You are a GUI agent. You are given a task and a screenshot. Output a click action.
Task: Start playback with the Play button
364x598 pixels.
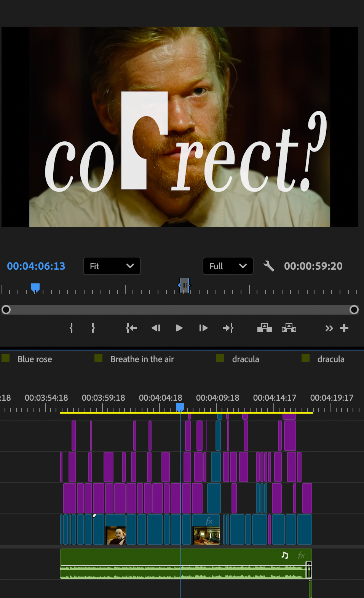click(x=179, y=328)
